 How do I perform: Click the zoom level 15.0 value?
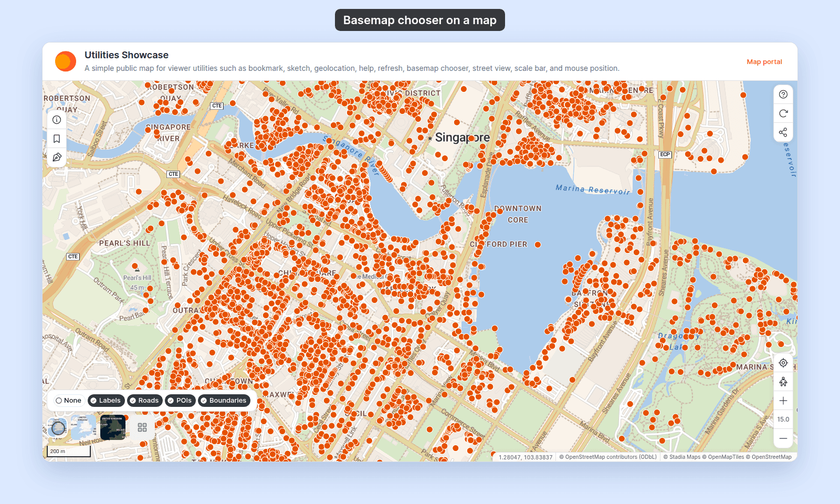[783, 419]
